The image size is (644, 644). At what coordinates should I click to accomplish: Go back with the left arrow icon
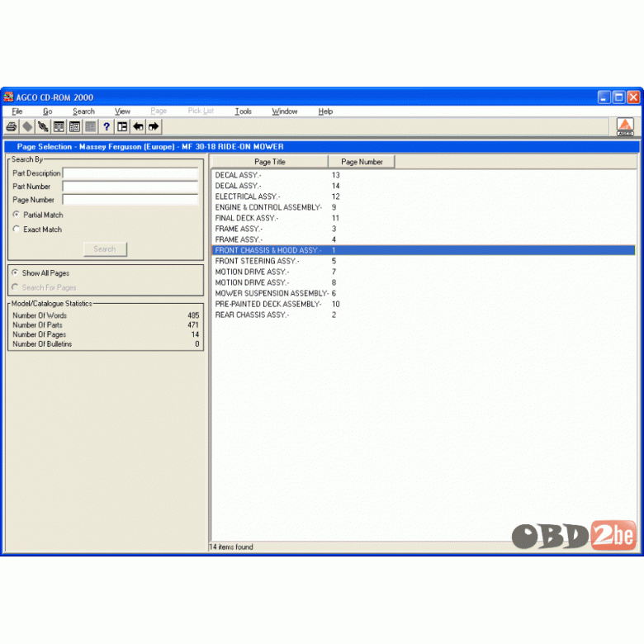[138, 127]
